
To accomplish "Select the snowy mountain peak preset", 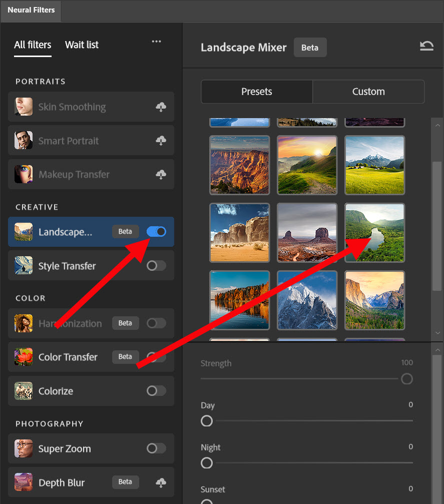I will pos(307,300).
